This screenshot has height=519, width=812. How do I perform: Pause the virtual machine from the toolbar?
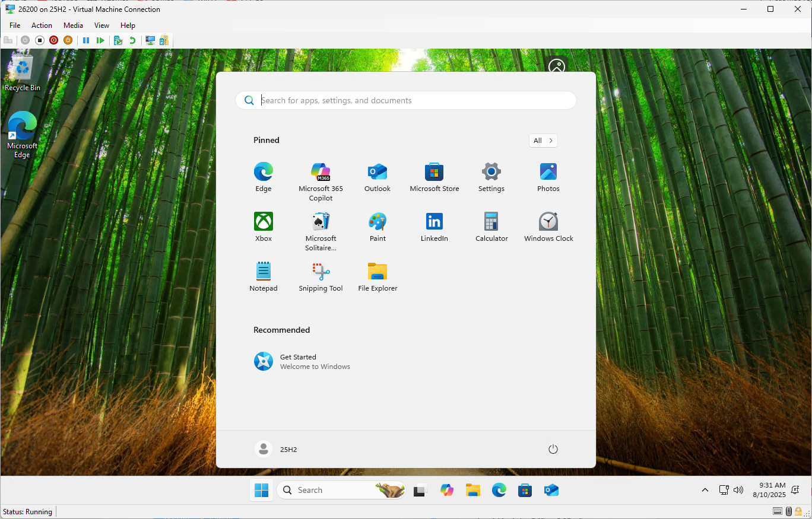tap(86, 40)
